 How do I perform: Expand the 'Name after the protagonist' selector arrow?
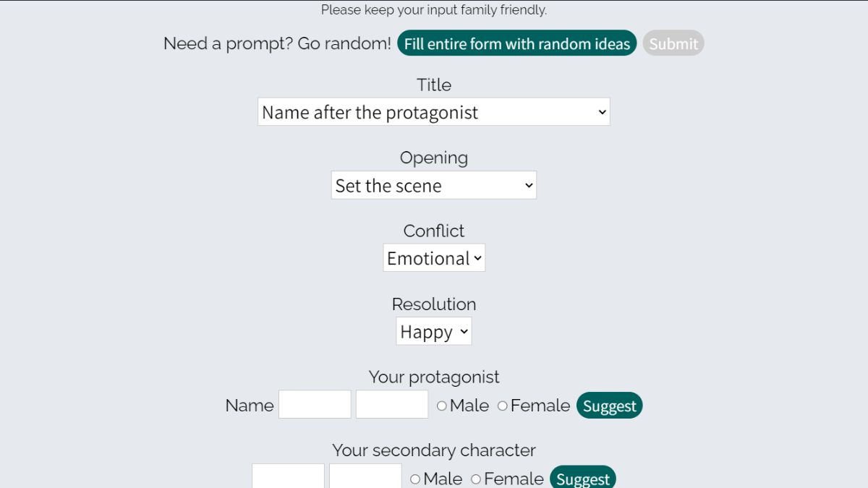coord(601,111)
